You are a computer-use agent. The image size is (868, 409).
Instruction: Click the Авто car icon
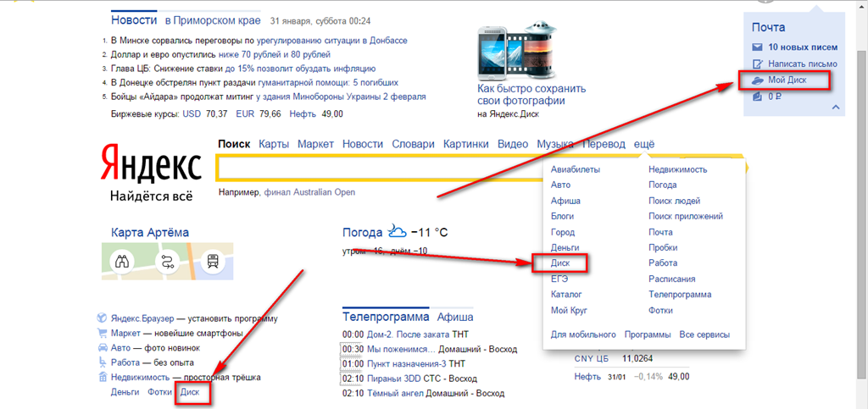pos(102,348)
